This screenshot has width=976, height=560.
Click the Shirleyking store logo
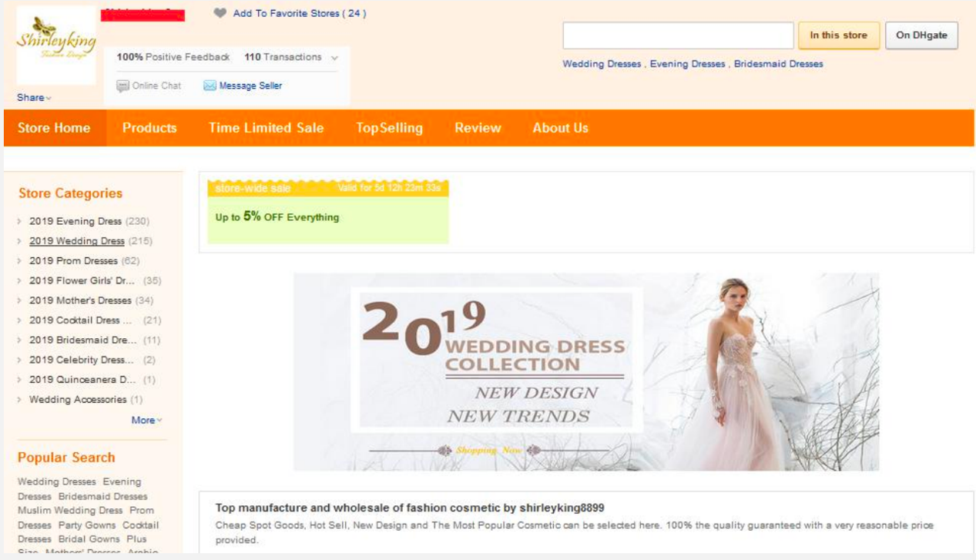click(x=55, y=45)
